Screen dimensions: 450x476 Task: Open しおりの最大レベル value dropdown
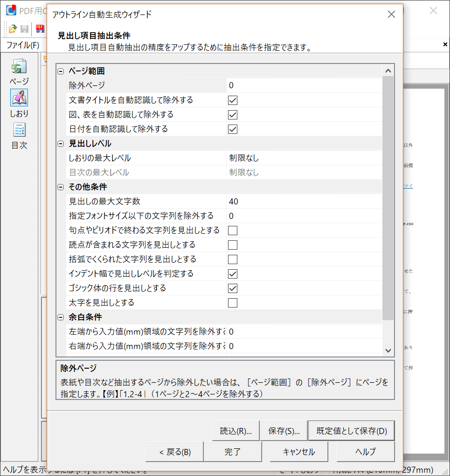tap(303, 158)
